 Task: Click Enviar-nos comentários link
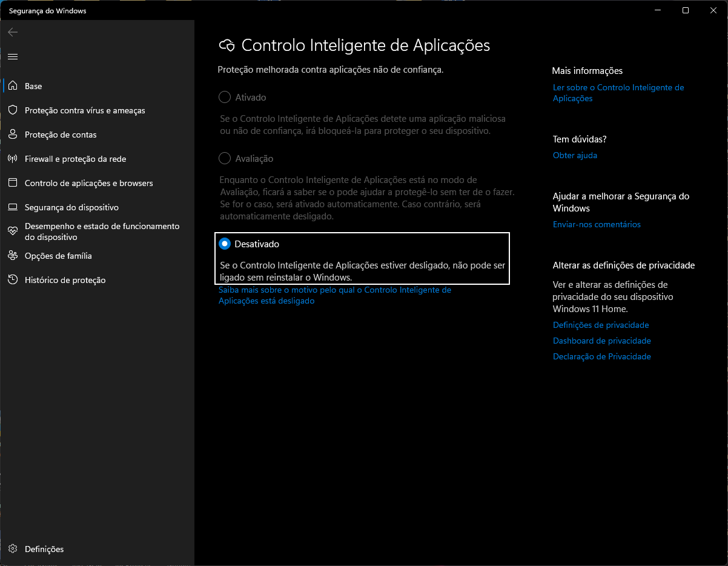pyautogui.click(x=597, y=224)
